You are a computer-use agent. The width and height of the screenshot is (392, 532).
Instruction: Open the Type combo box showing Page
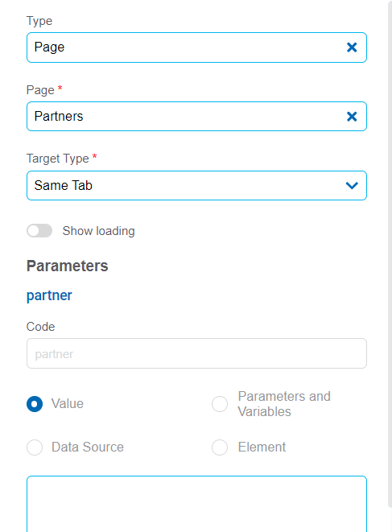tap(196, 47)
